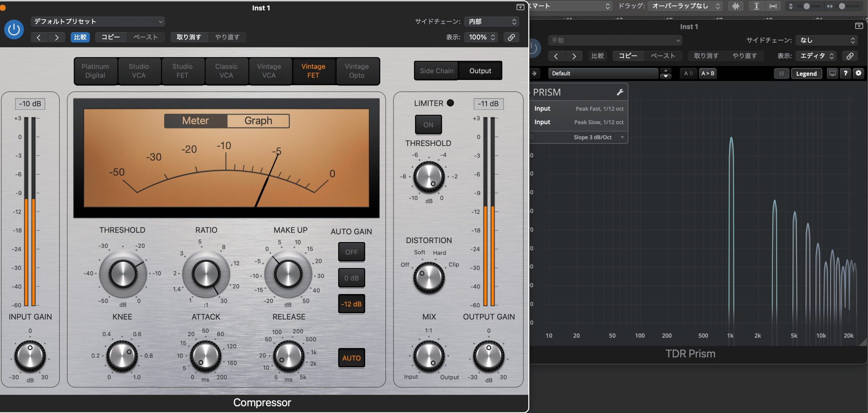Click the waveform zoom icon in toolbar
Viewport: 868px width, 413px height.
coord(735,6)
